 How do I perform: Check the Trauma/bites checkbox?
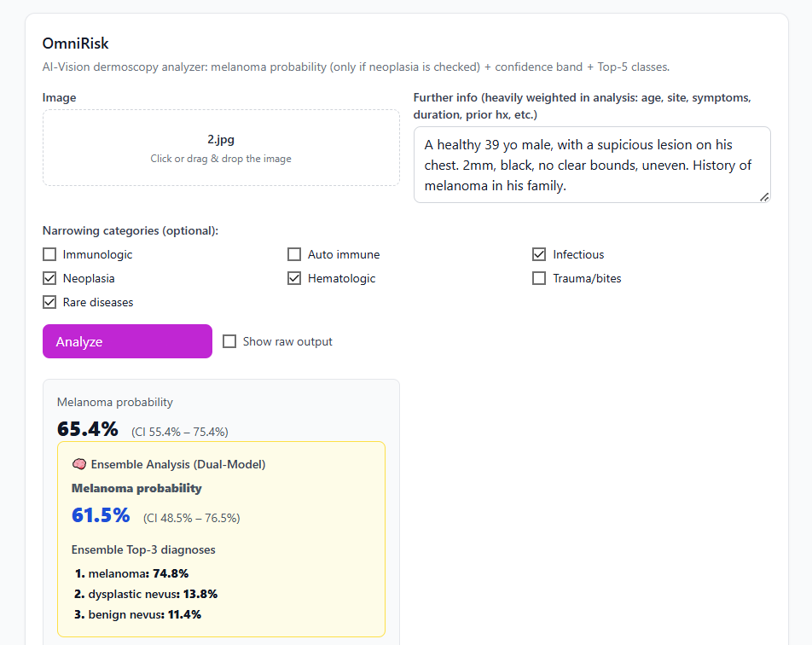539,277
